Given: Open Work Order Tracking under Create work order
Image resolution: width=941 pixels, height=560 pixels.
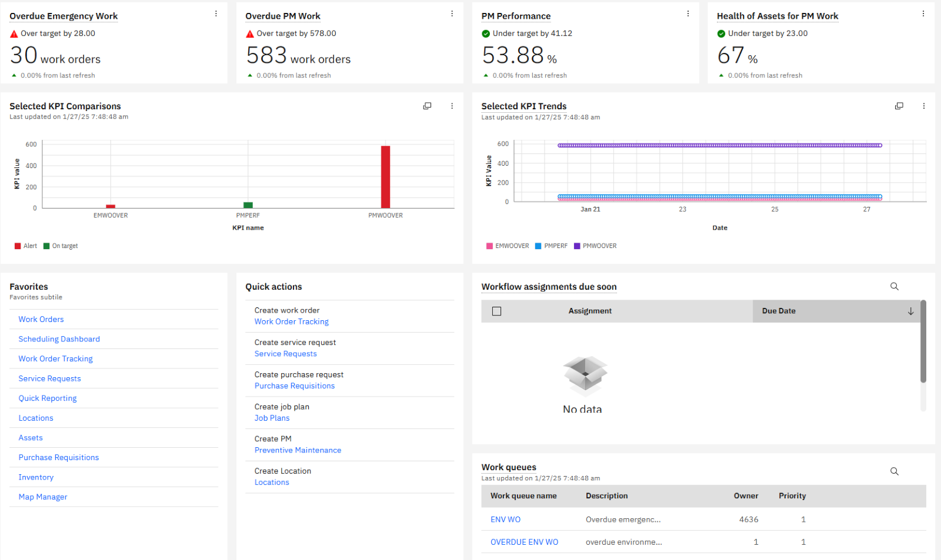Looking at the screenshot, I should tap(291, 321).
